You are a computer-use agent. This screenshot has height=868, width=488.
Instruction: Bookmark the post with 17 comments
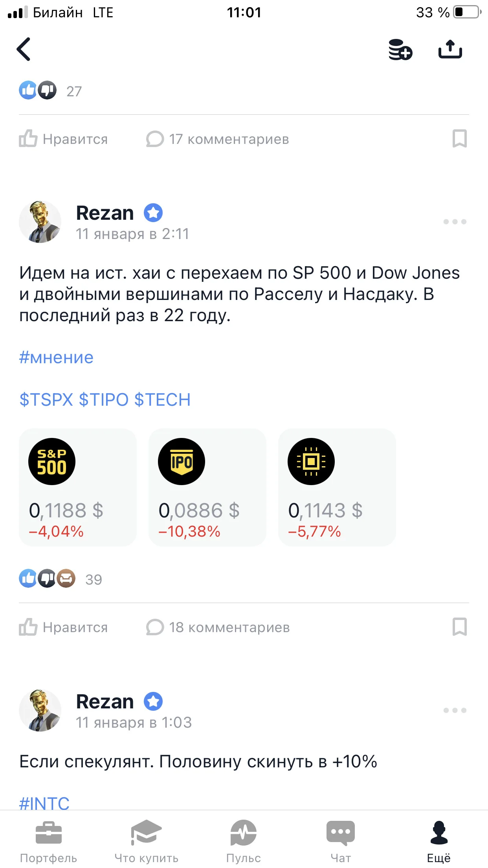point(460,138)
